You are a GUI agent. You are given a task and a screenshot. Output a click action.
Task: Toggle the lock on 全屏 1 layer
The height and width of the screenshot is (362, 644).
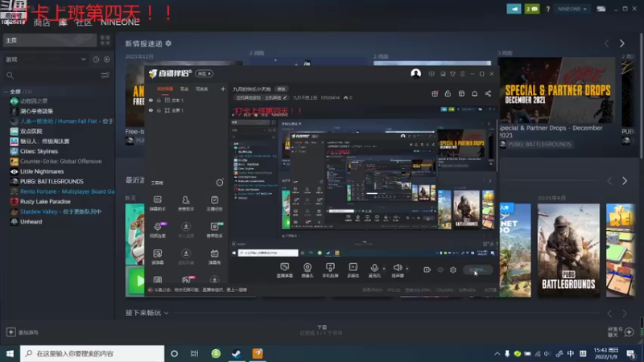coord(159,110)
